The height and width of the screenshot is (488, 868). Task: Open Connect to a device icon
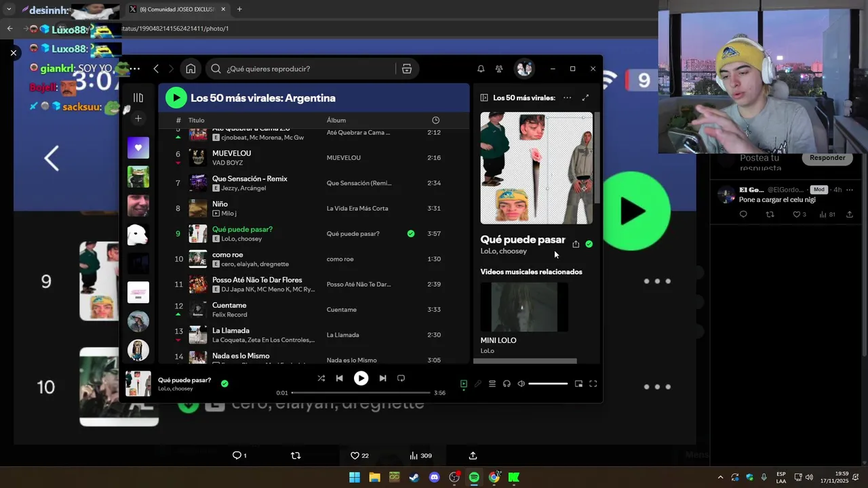coord(507,384)
